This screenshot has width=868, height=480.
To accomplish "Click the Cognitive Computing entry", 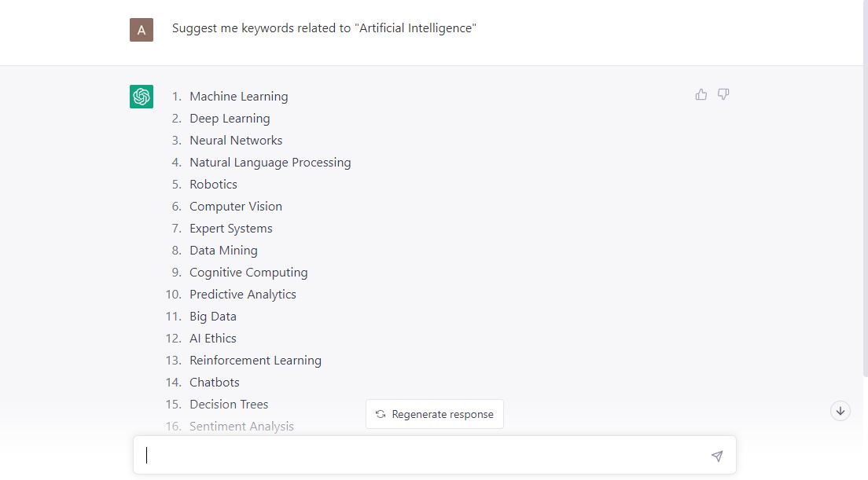I will click(x=248, y=272).
